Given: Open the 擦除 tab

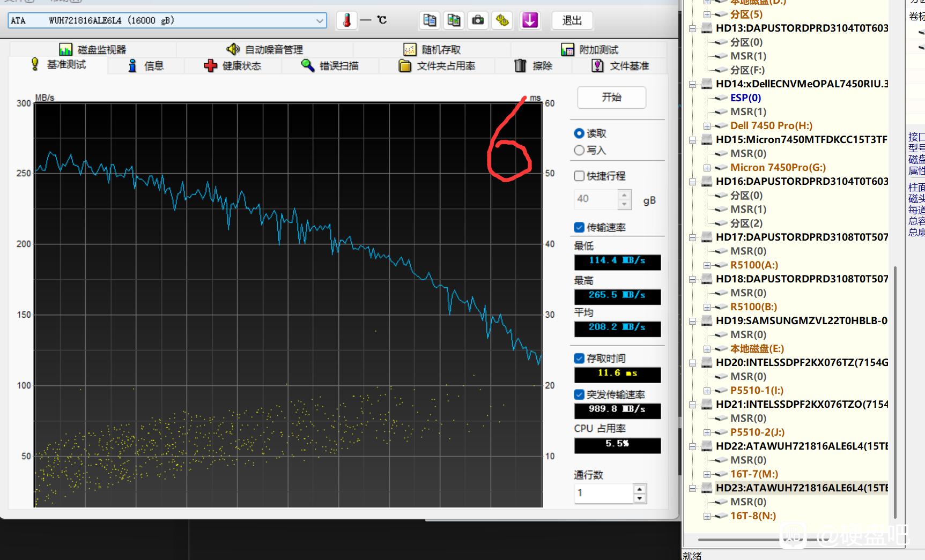Looking at the screenshot, I should tap(533, 66).
